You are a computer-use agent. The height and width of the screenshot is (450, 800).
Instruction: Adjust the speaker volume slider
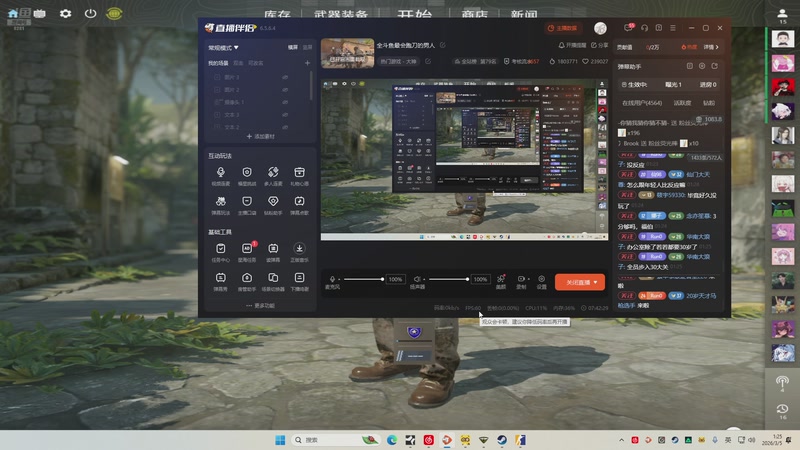pos(448,279)
